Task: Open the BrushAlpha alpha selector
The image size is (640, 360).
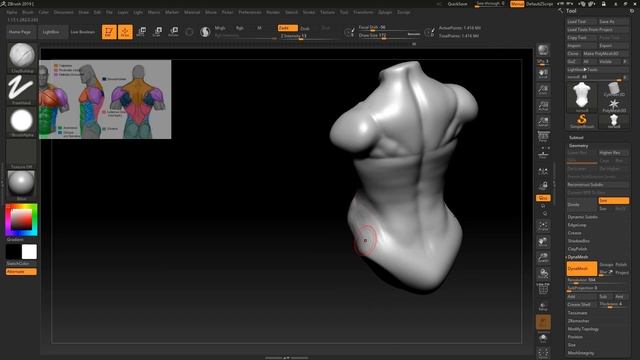Action: click(x=22, y=122)
